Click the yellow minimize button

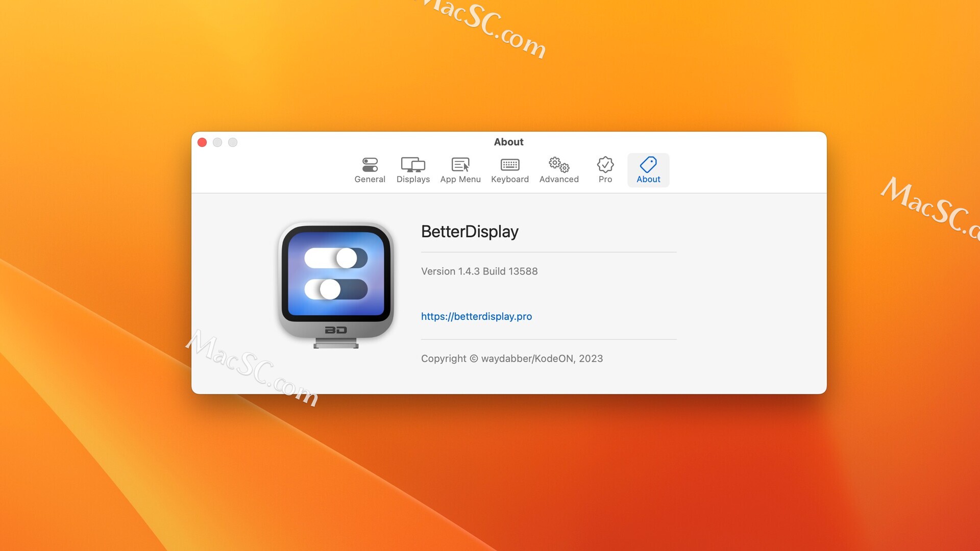point(217,142)
